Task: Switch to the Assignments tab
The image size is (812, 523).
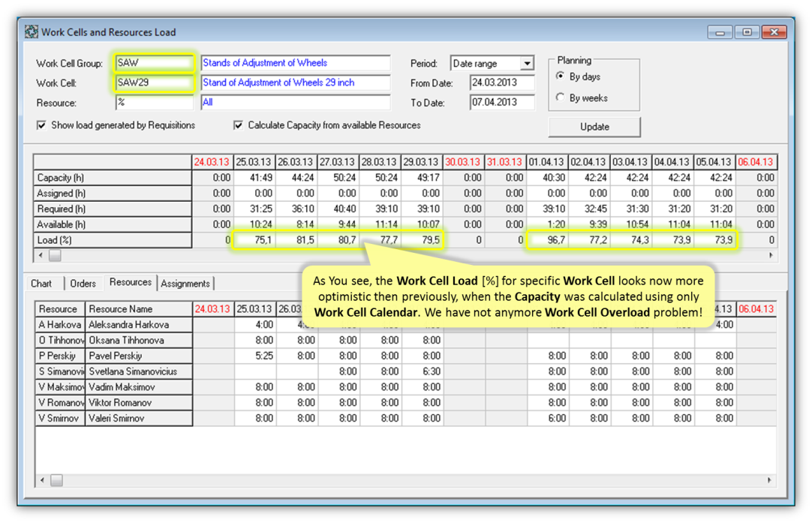Action: [185, 284]
